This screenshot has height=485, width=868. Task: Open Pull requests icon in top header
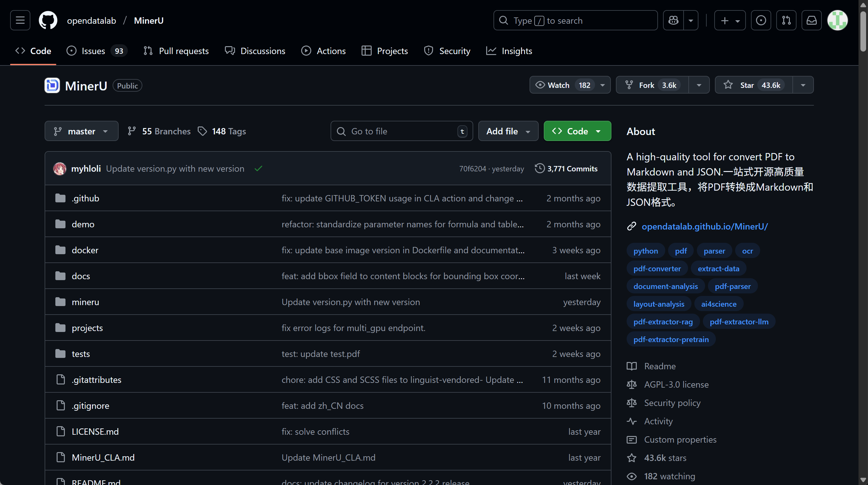click(x=786, y=21)
